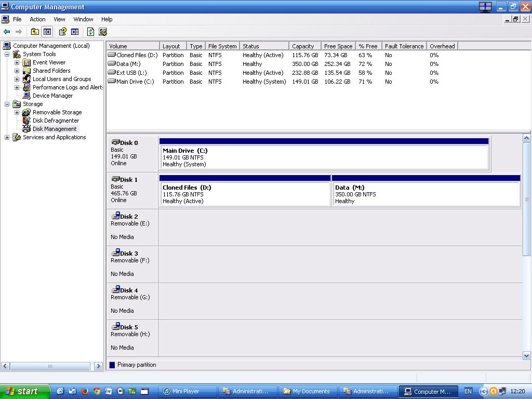
Task: Open Disk Defragmenter from the tree
Action: (56, 121)
